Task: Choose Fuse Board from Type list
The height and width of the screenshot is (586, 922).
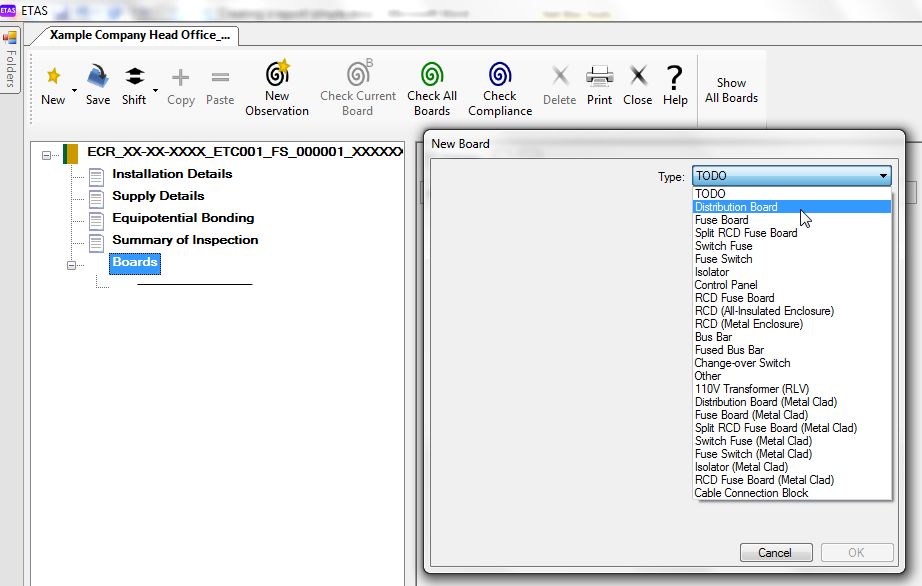Action: pos(792,220)
